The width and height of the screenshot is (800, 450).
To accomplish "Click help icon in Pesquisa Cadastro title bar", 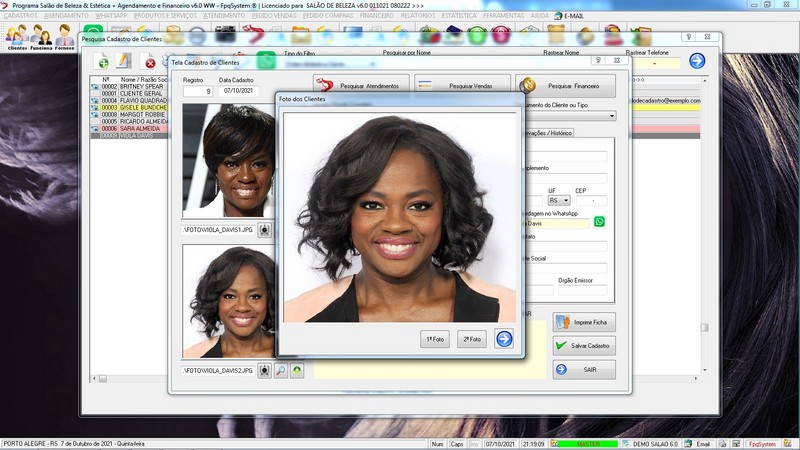I will point(688,37).
